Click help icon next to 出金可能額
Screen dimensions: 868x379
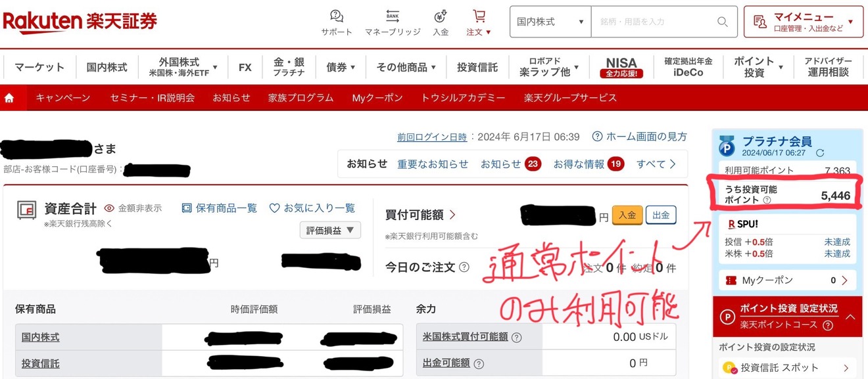[x=479, y=363]
